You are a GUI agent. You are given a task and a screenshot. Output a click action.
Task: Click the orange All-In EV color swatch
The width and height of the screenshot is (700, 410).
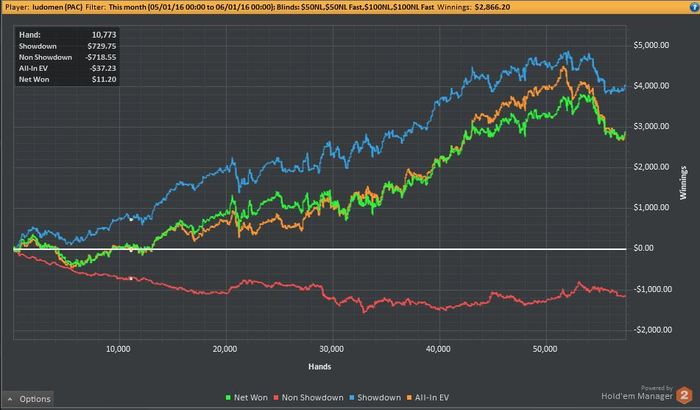(409, 397)
